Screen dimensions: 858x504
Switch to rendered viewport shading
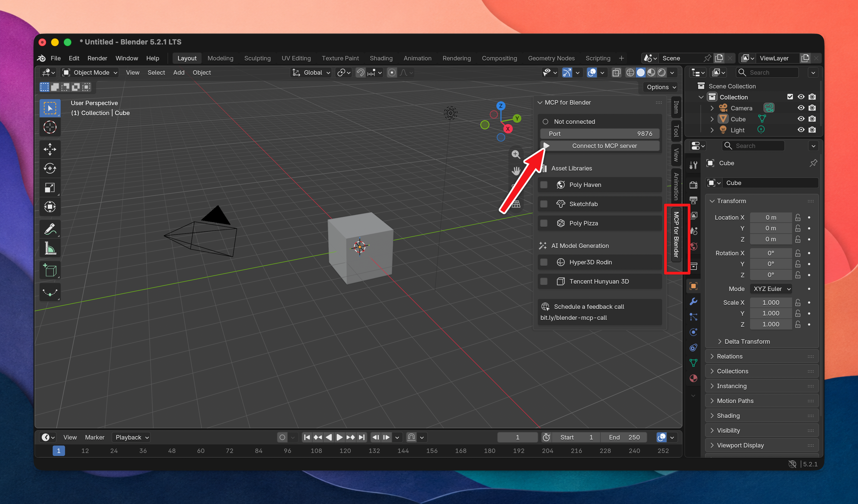662,72
